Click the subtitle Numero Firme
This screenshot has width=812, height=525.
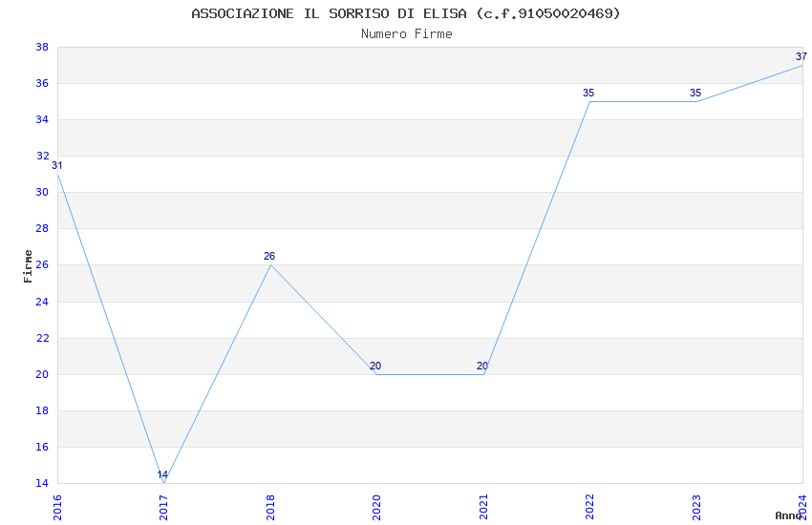[x=407, y=34]
